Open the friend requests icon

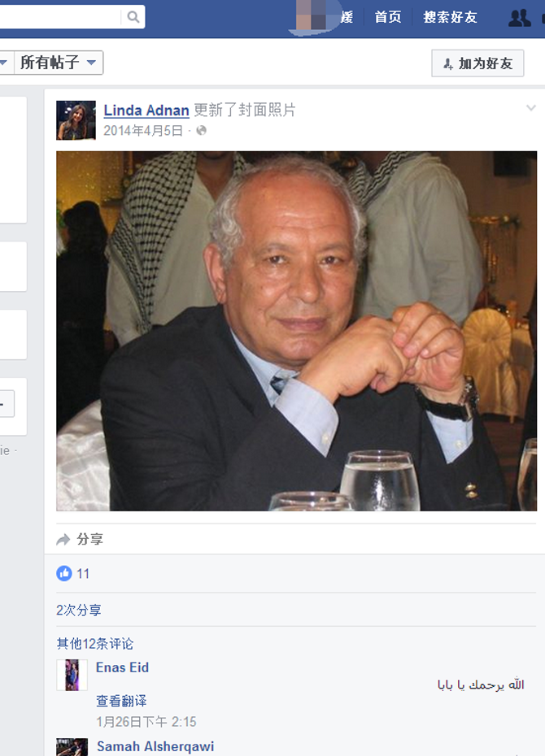(x=520, y=18)
